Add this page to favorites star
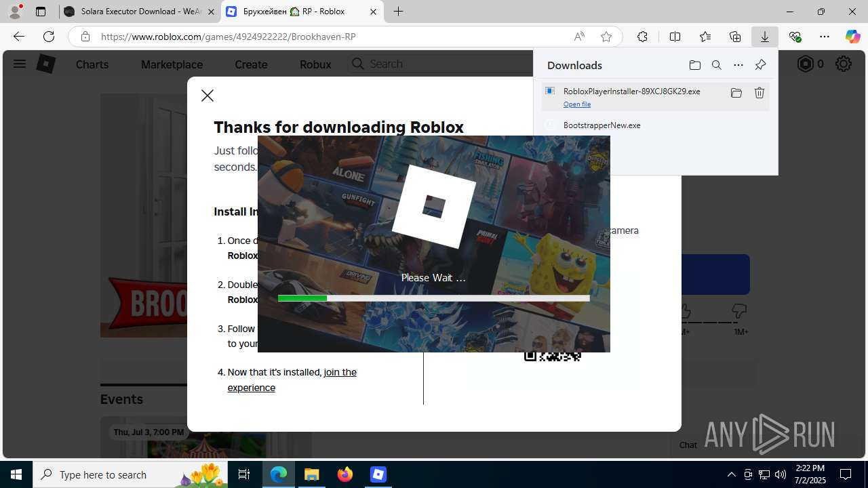 [x=606, y=37]
